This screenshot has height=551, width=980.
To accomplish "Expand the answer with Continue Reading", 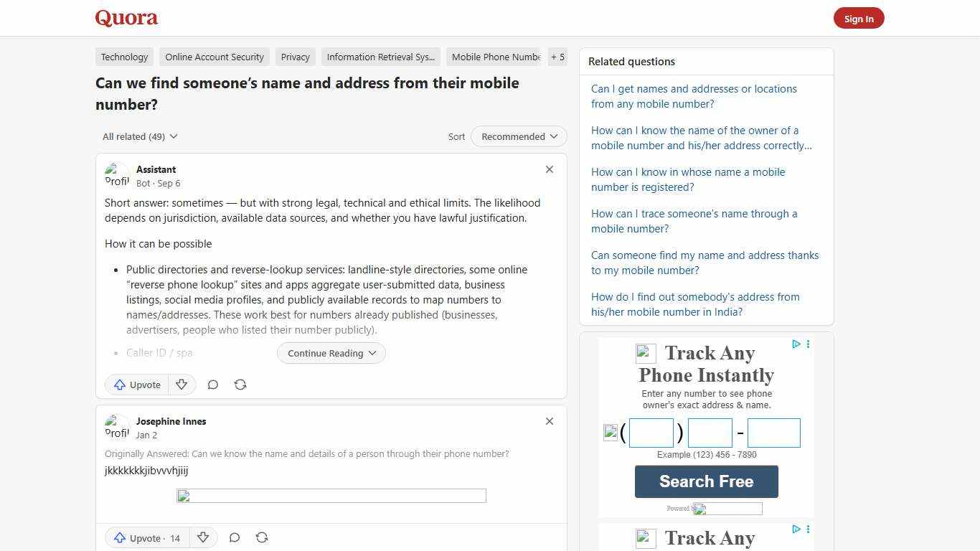I will tap(331, 353).
